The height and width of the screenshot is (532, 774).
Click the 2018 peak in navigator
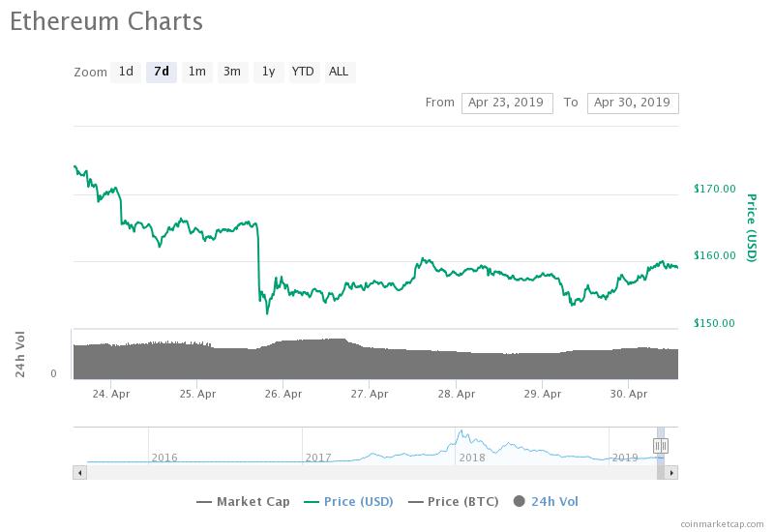point(461,432)
